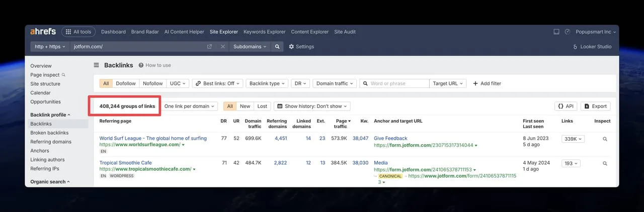Click the search magnifier button
The image size is (644, 212).
click(x=277, y=47)
